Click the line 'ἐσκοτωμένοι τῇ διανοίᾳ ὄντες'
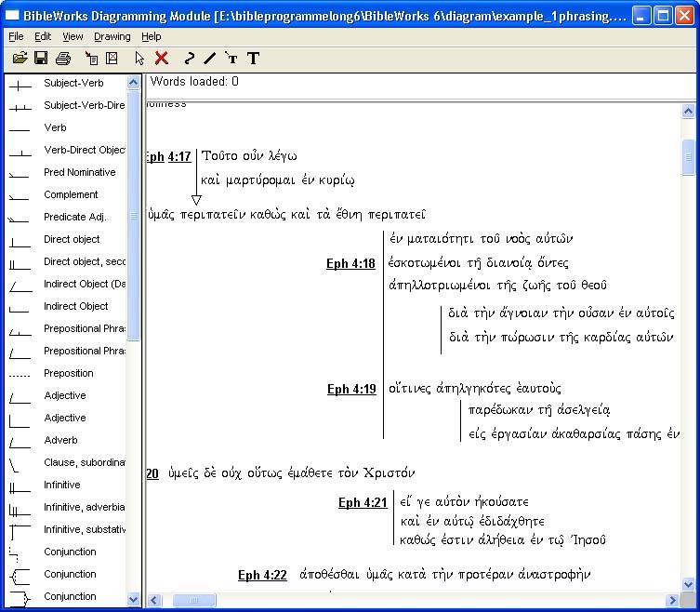This screenshot has width=700, height=612. coord(478,262)
